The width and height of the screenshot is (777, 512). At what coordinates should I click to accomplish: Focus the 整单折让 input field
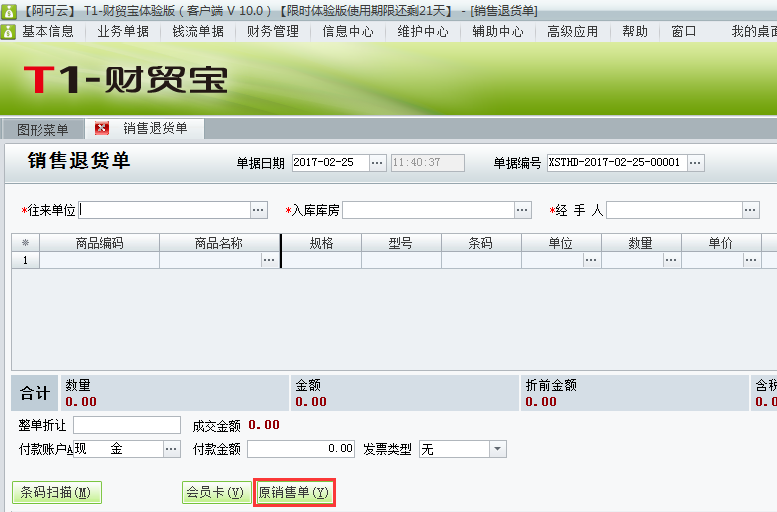(x=127, y=425)
